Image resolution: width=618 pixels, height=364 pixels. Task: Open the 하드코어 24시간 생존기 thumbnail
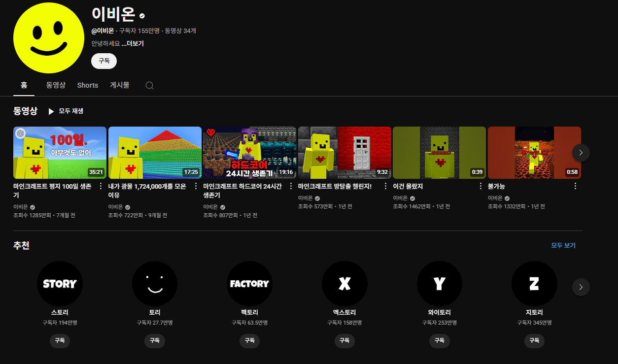249,153
